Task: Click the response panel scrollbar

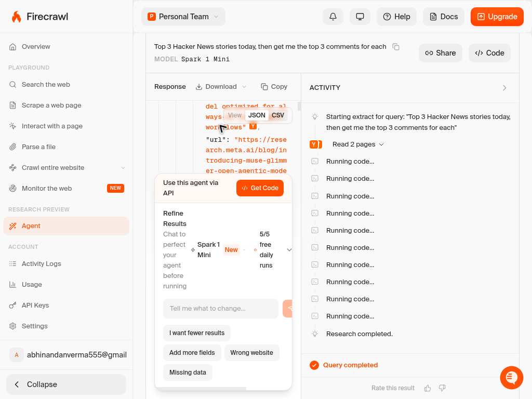Action: click(299, 106)
